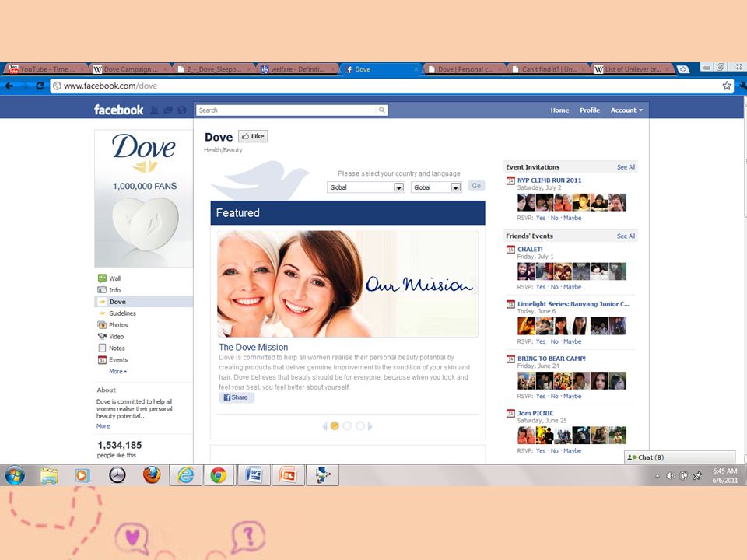RSVP No to Jom PICNIC

[555, 451]
